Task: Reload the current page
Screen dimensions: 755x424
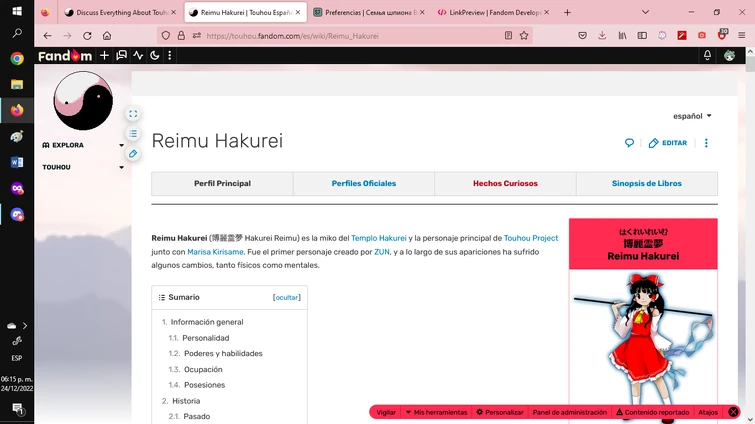Action: (x=87, y=36)
